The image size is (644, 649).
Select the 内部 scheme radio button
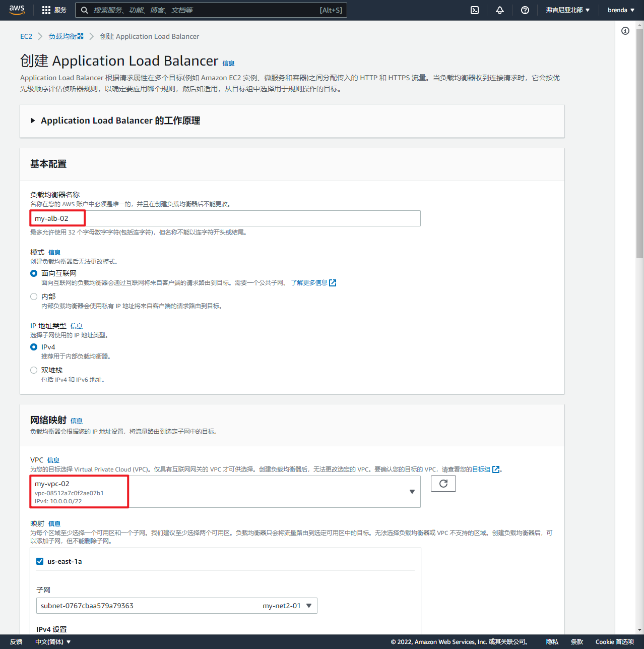[34, 297]
